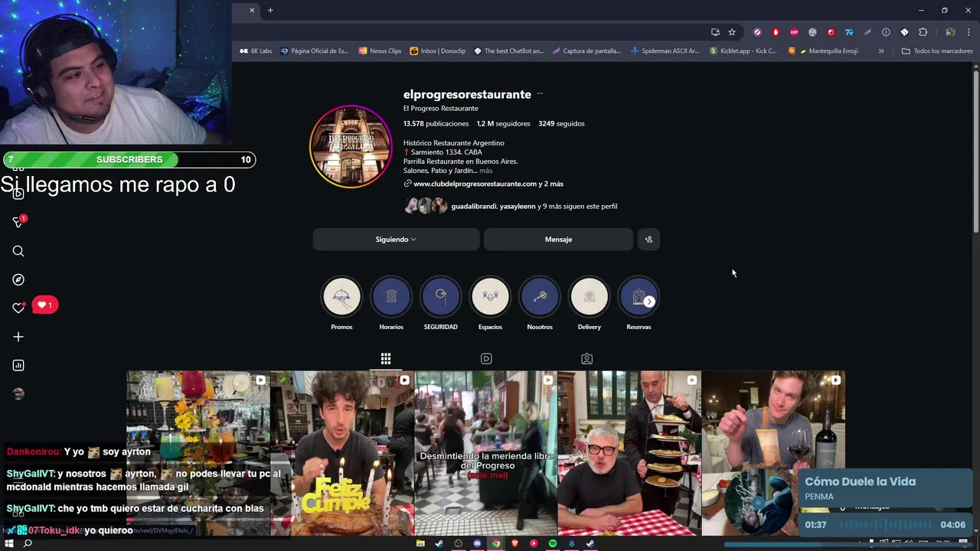Screen dimensions: 980x551
Task: Open the Promos story highlight
Action: [x=341, y=297]
